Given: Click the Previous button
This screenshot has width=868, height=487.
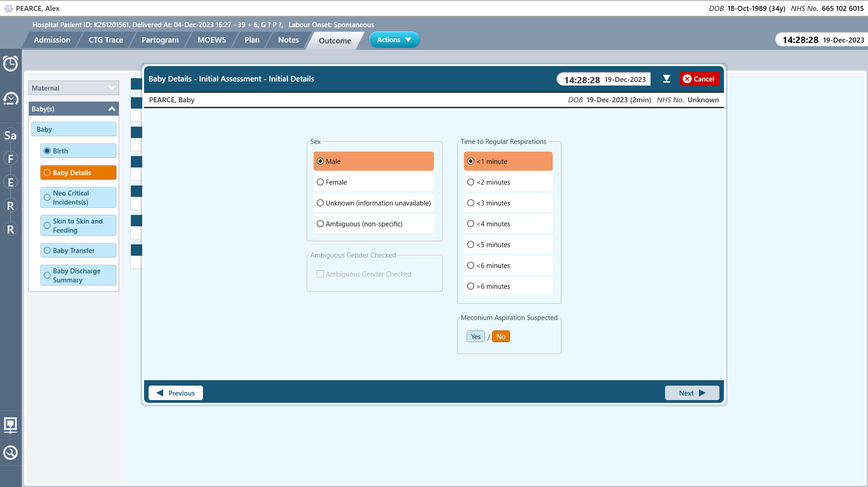Looking at the screenshot, I should pos(176,393).
